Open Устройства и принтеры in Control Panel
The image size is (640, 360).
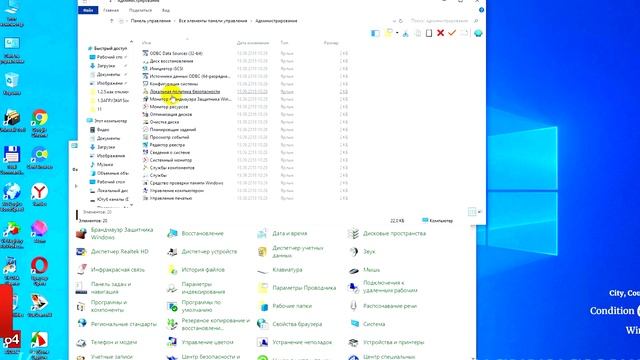pos(393,342)
